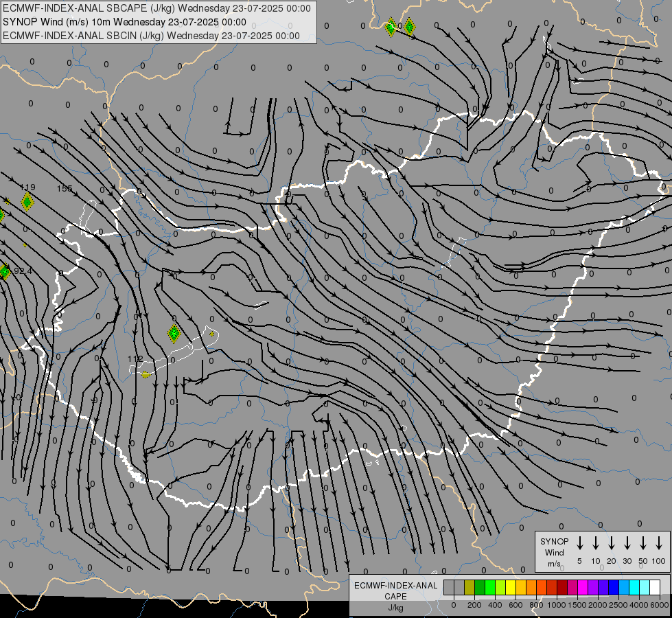Image resolution: width=672 pixels, height=618 pixels.
Task: Pick the bright green swatch in CAPE colorbar
Action: (x=490, y=587)
